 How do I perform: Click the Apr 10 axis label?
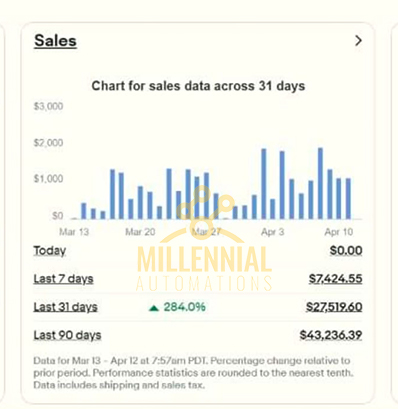tap(339, 232)
